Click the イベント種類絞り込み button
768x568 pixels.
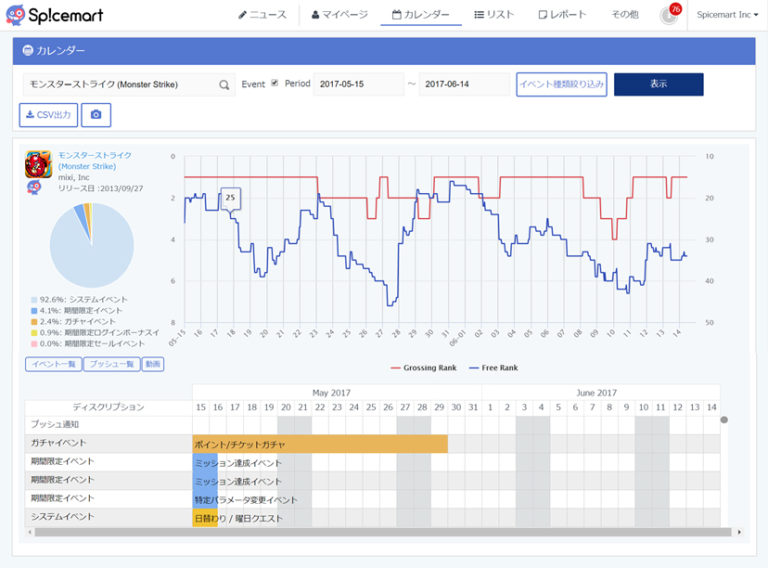pos(561,84)
